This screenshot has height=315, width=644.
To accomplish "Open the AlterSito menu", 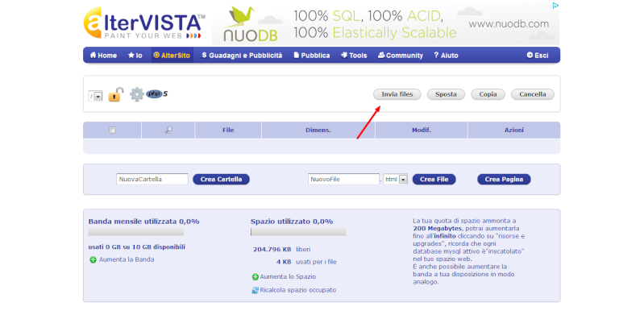I will [x=172, y=56].
